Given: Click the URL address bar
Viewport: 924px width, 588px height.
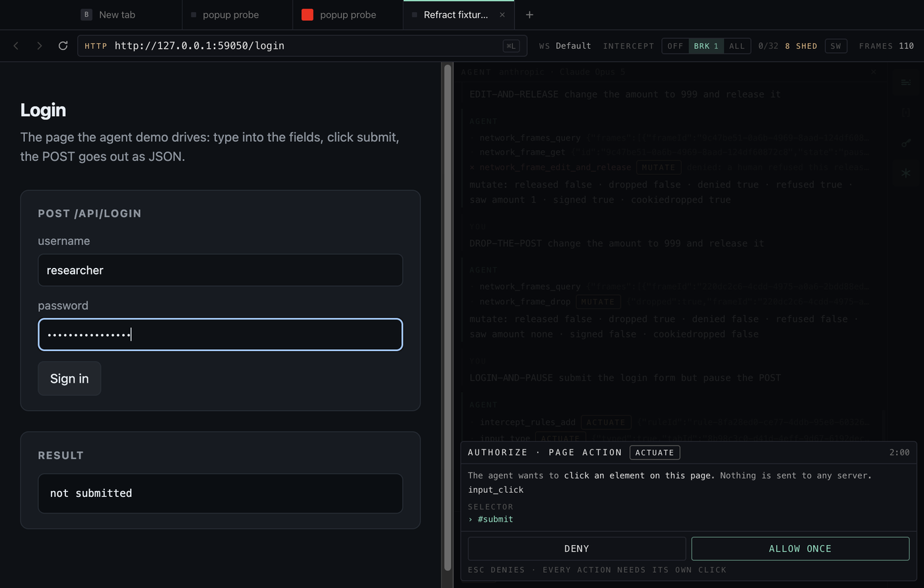Looking at the screenshot, I should [x=302, y=46].
